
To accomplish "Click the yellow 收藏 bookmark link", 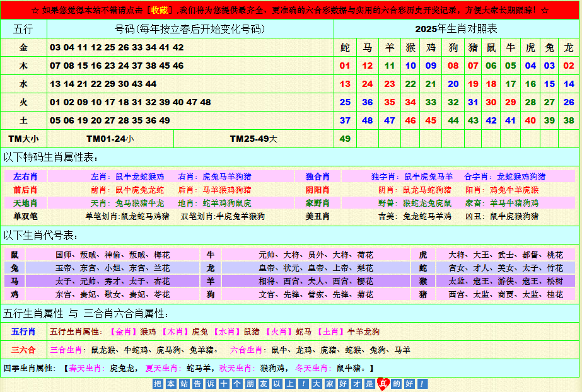I will 159,10.
